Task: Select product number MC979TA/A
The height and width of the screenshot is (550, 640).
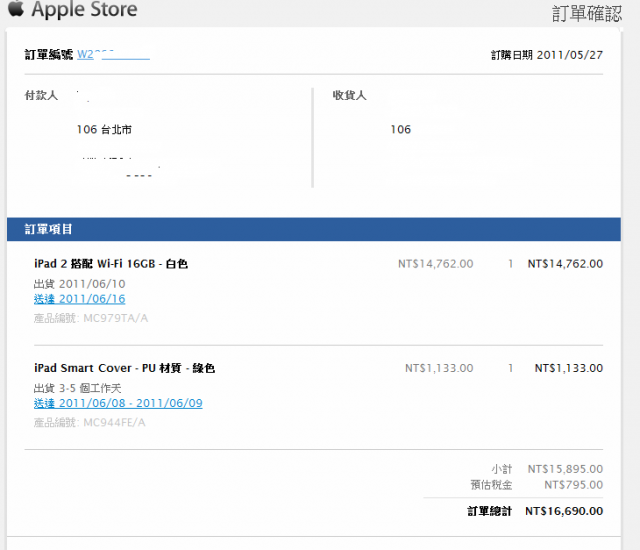Action: [116, 318]
